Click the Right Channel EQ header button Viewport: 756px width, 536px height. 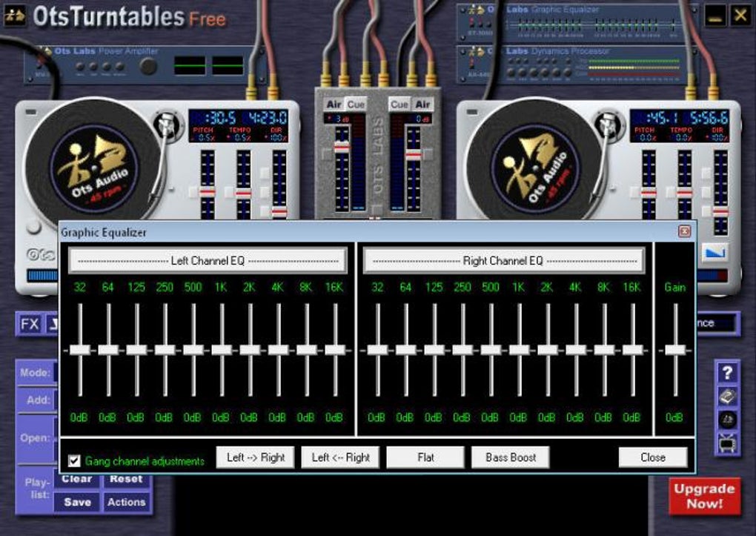point(504,261)
